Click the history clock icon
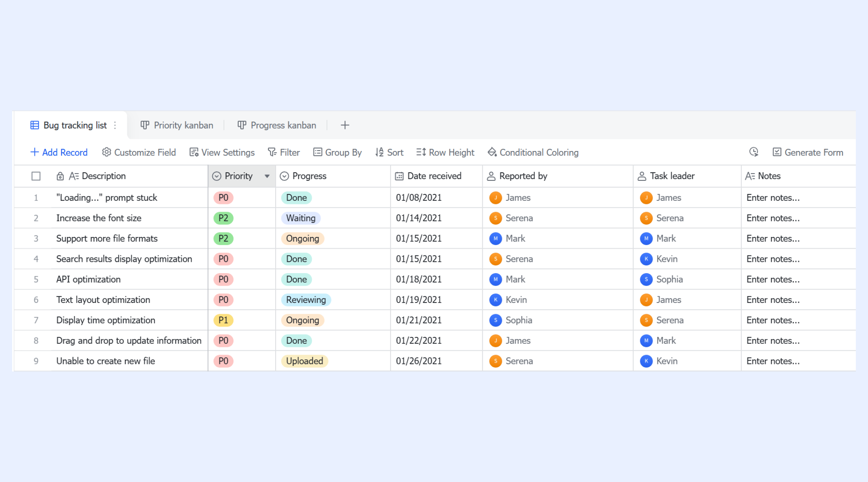The width and height of the screenshot is (868, 482). 754,152
